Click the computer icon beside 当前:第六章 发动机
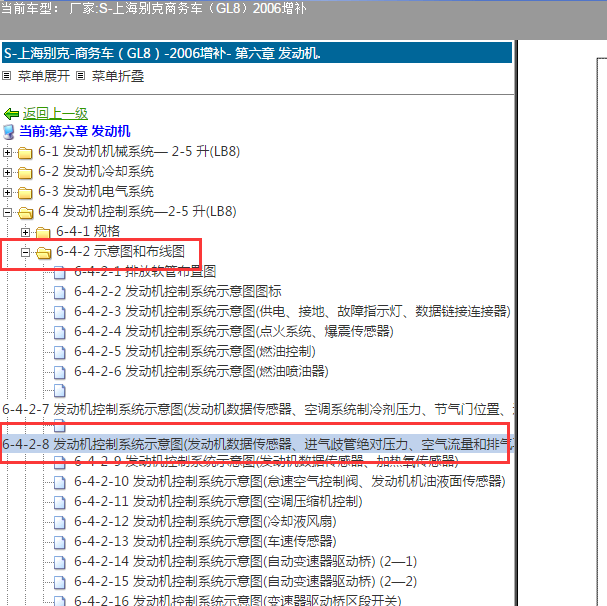 pyautogui.click(x=9, y=132)
